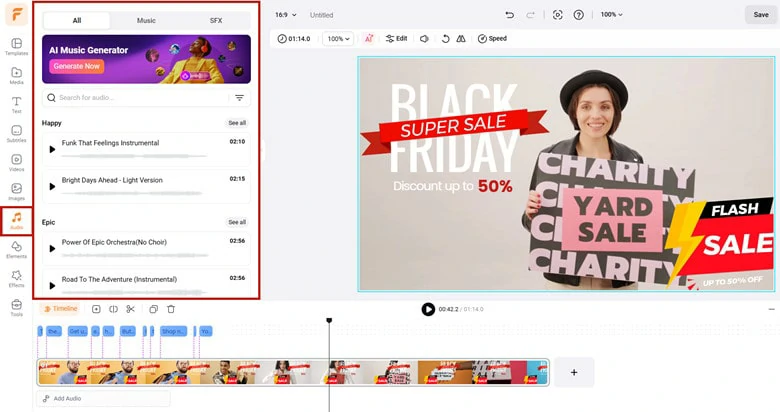This screenshot has height=412, width=780.
Task: Open the Subtitles panel in sidebar
Action: click(16, 134)
